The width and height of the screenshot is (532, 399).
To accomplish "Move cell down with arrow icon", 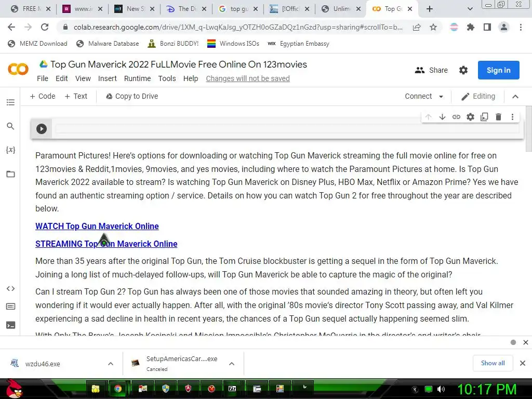I will (442, 117).
